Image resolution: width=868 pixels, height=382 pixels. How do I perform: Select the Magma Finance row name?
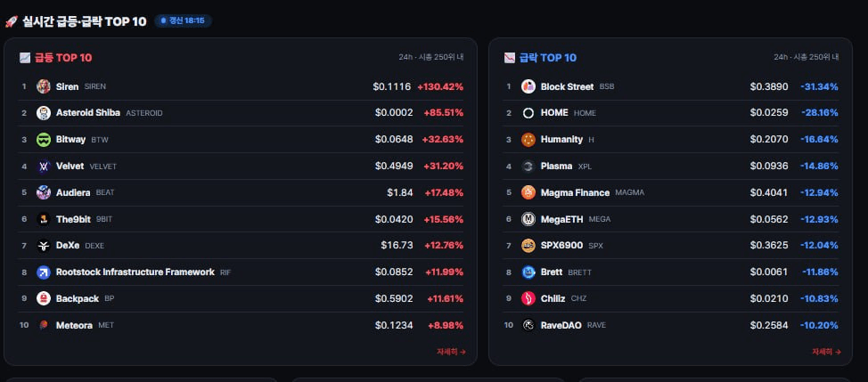pyautogui.click(x=575, y=192)
